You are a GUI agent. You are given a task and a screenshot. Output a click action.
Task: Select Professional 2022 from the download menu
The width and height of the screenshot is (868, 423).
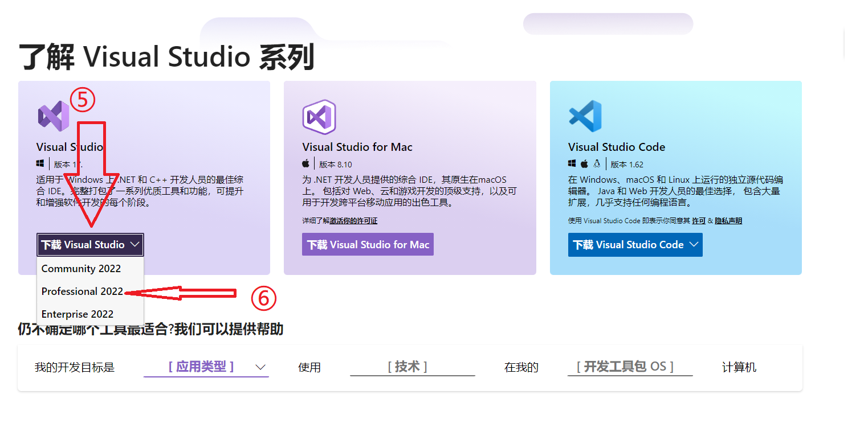pos(90,291)
